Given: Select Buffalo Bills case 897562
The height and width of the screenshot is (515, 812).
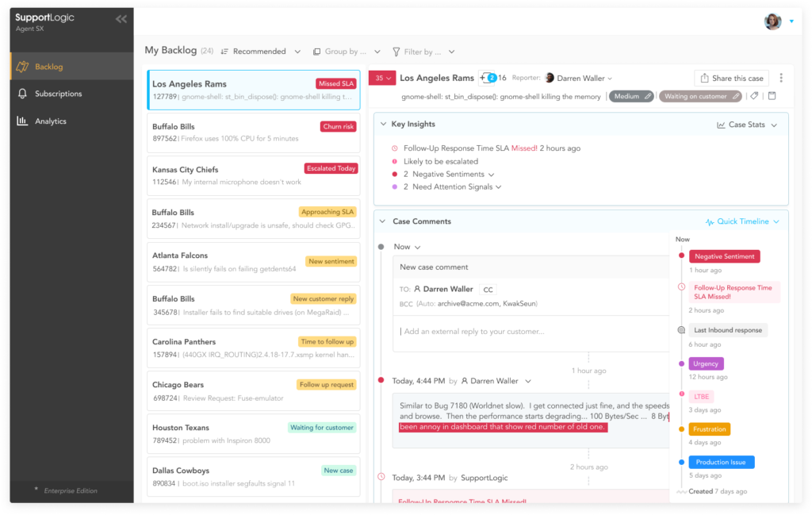Looking at the screenshot, I should tap(253, 133).
